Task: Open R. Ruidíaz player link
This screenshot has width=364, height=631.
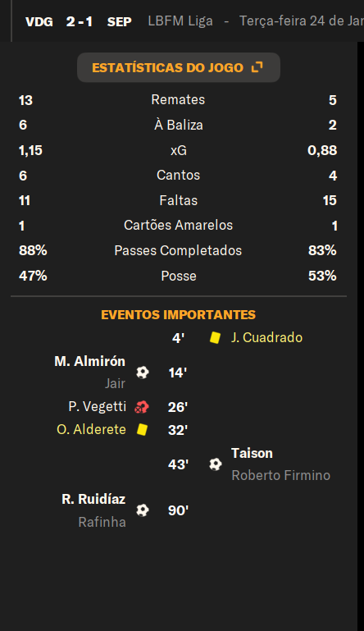Action: [x=93, y=500]
